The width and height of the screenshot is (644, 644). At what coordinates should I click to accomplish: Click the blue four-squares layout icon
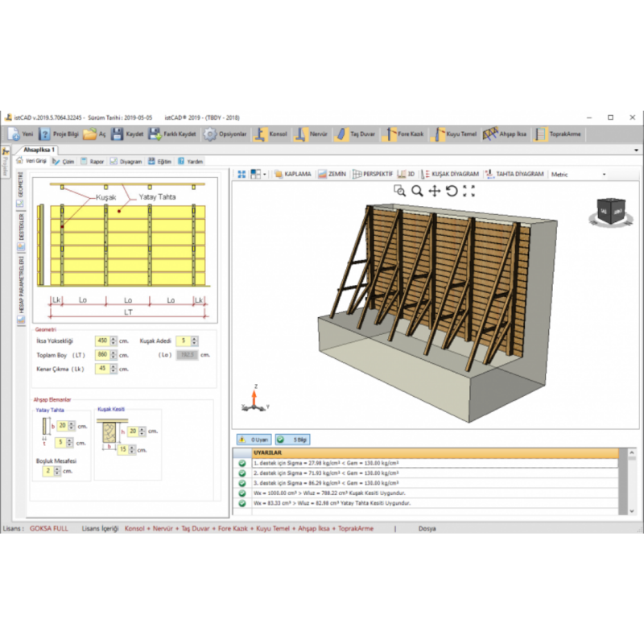pos(242,174)
